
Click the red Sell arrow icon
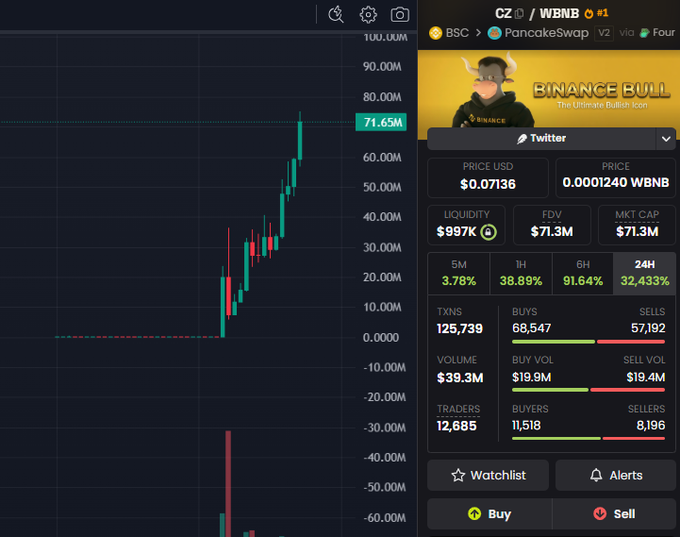(x=600, y=514)
